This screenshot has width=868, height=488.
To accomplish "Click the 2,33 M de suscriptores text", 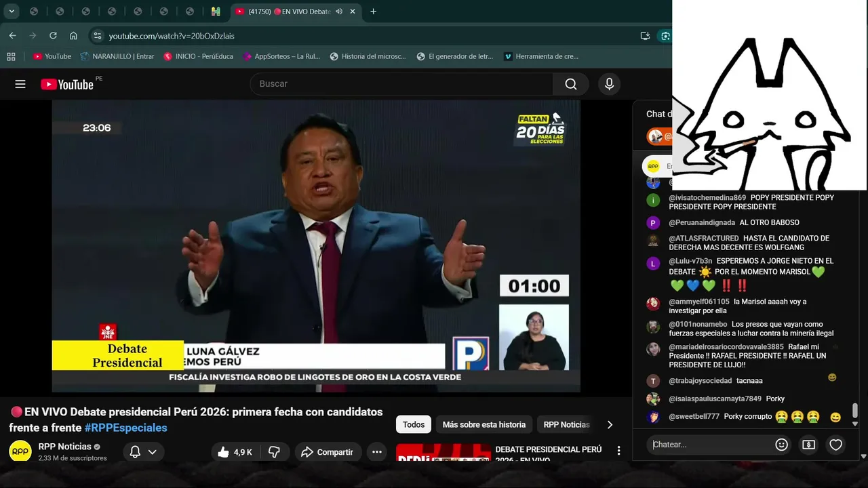I will pos(73,458).
